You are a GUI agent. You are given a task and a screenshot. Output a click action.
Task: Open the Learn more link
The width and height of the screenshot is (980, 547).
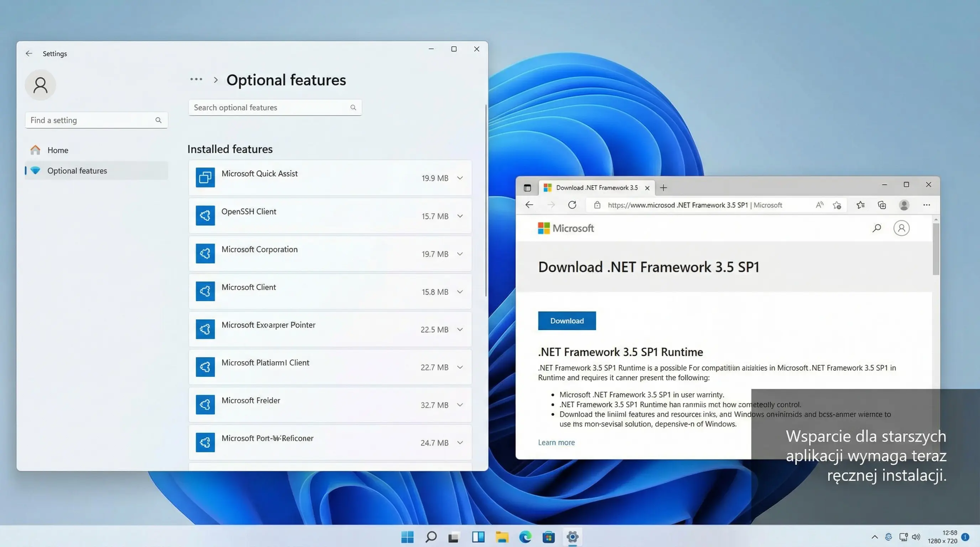[556, 442]
